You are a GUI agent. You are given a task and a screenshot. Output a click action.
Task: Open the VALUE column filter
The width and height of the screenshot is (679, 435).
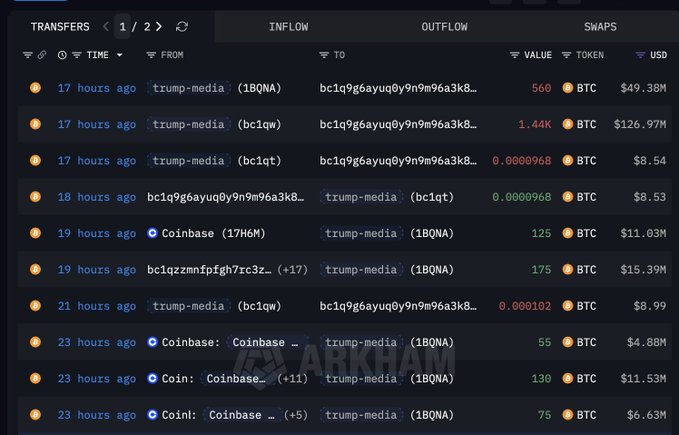(x=515, y=55)
